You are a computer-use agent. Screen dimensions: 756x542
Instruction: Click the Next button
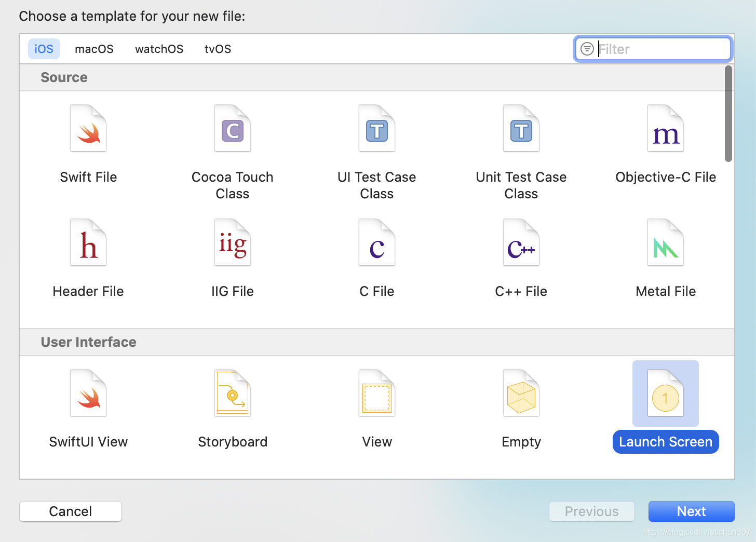692,511
